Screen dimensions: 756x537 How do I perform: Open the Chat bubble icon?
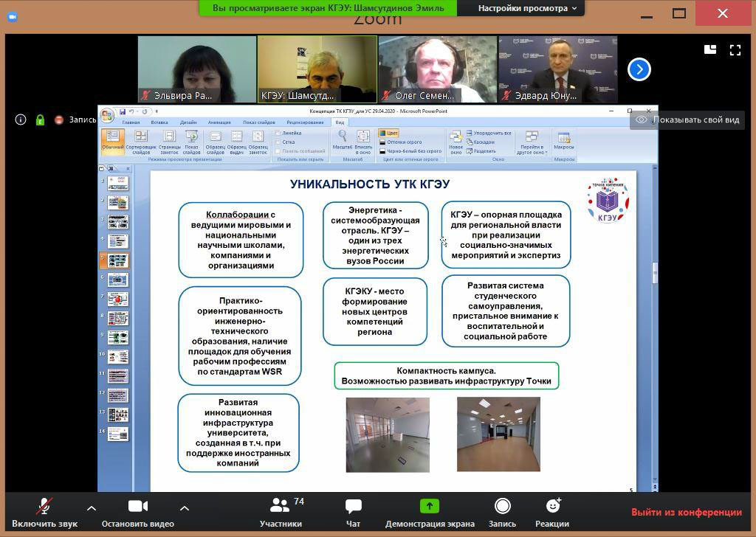point(354,506)
